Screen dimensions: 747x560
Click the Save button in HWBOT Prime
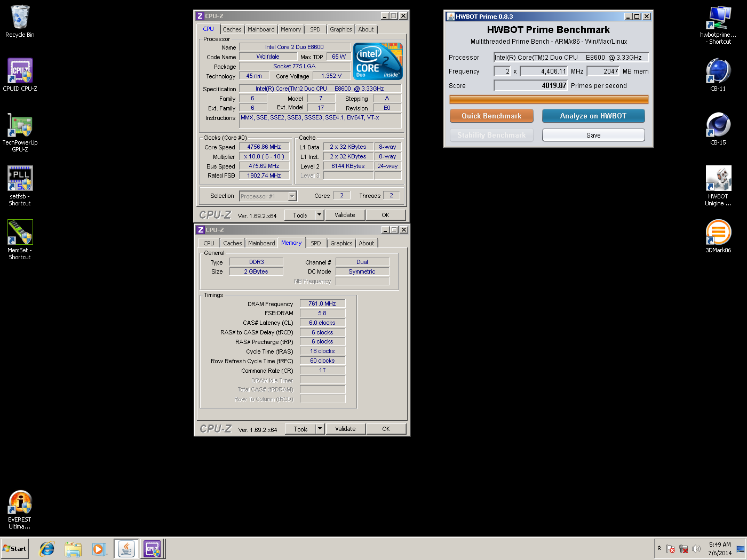(x=593, y=135)
